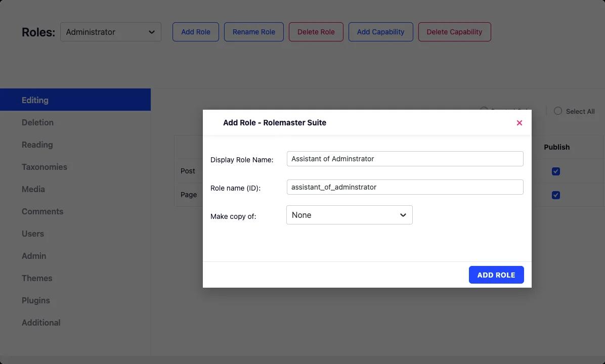Viewport: 605px width, 364px height.
Task: Select the Users sidebar tab
Action: point(75,234)
